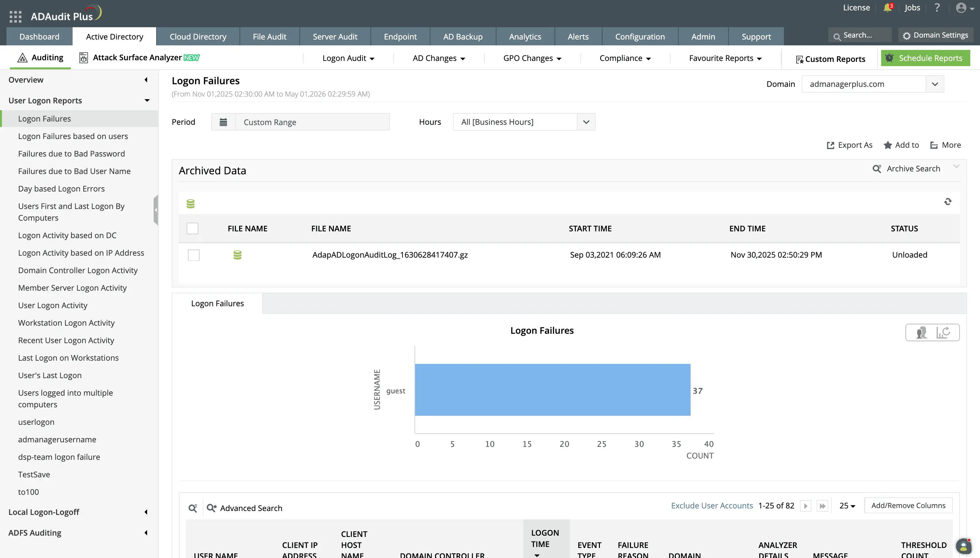980x558 pixels.
Task: Select all archived files header checkbox
Action: (x=192, y=228)
